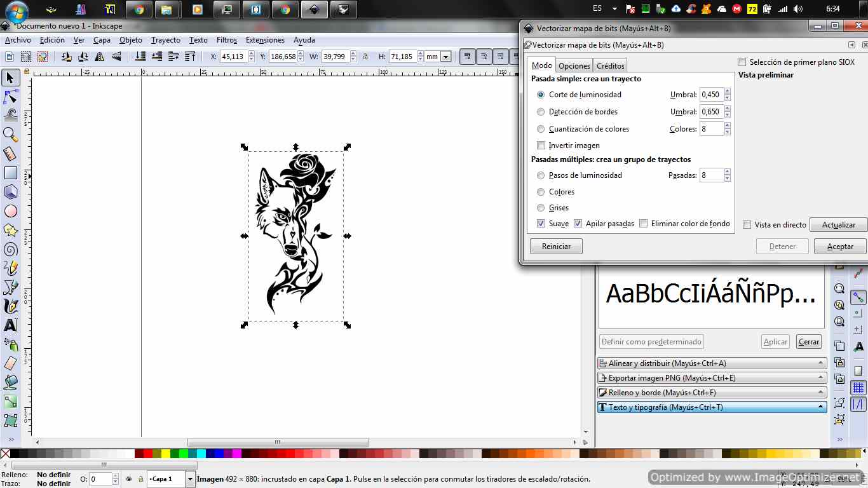868x488 pixels.
Task: Select the Rectangle tool
Action: 11,173
